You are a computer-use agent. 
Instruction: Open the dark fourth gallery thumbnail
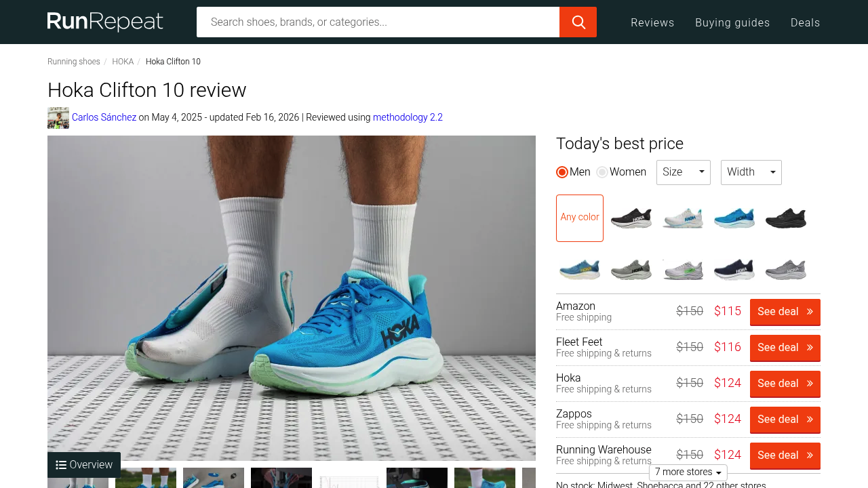[x=281, y=478]
